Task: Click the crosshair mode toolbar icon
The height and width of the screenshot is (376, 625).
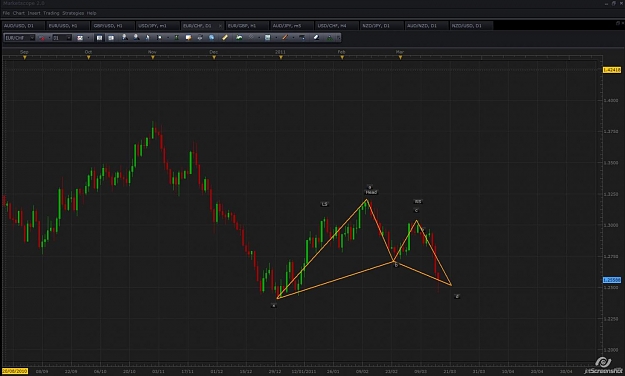Action: click(x=159, y=38)
